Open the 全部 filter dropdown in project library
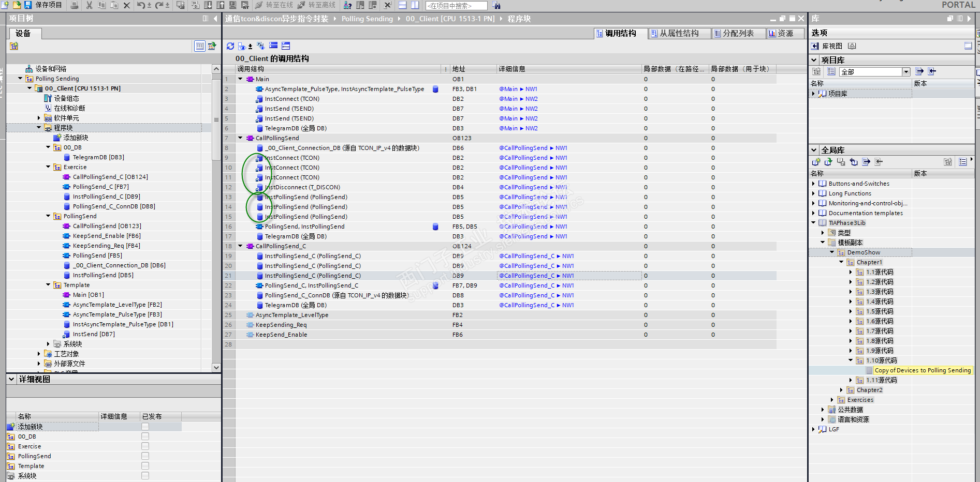The width and height of the screenshot is (980, 482). click(x=906, y=72)
